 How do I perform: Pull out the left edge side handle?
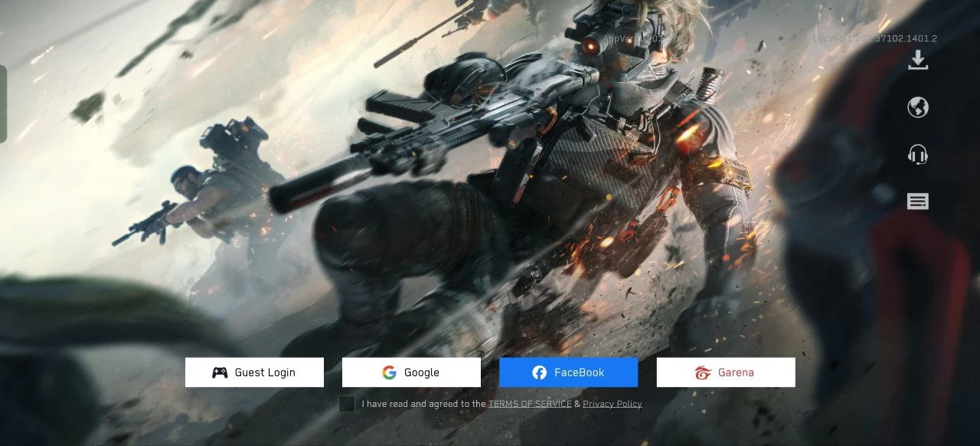pos(3,103)
